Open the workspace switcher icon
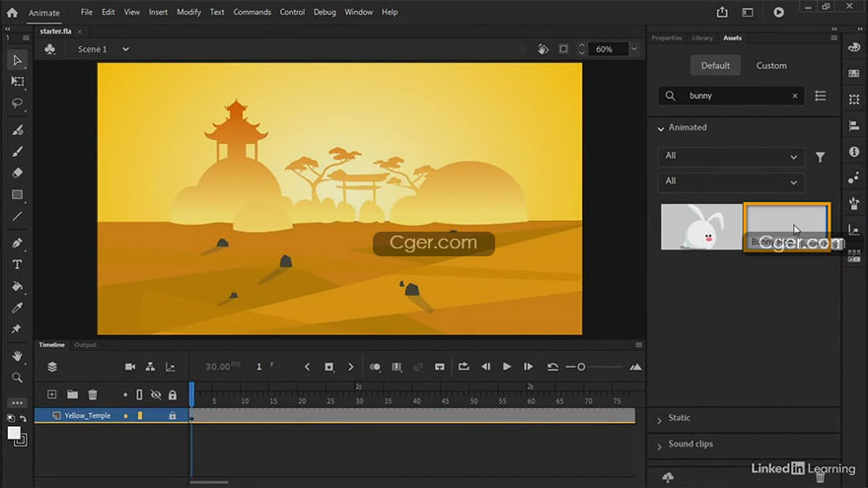Screen dimensions: 868x488 [748, 12]
